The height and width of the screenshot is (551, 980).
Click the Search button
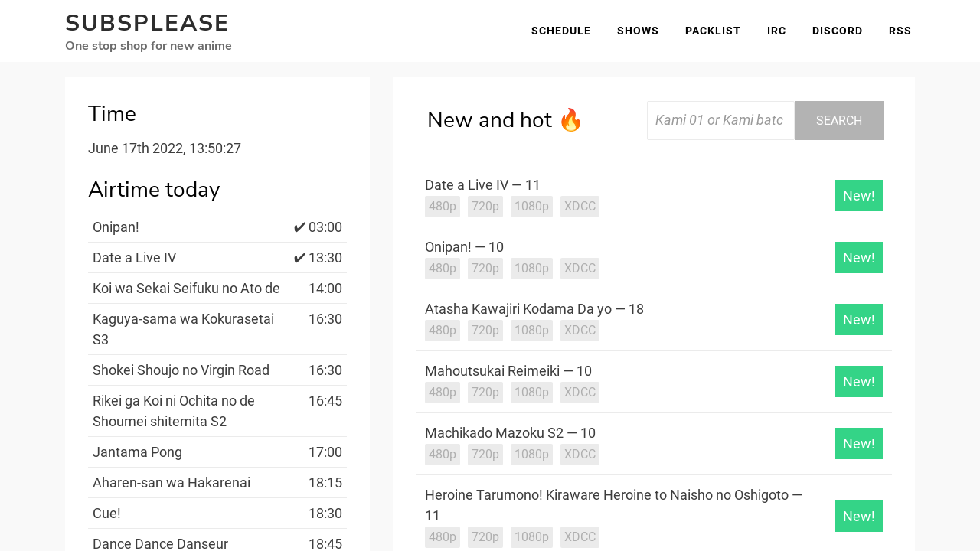(x=839, y=120)
